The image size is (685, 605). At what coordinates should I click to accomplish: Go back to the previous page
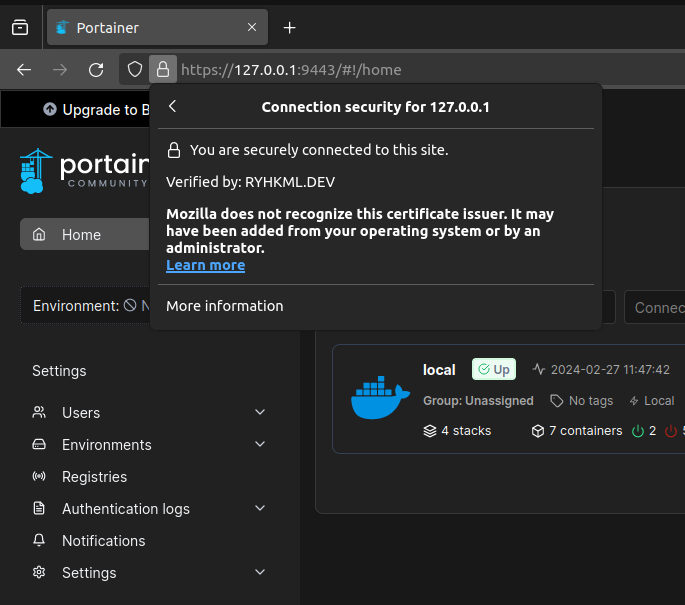tap(24, 69)
